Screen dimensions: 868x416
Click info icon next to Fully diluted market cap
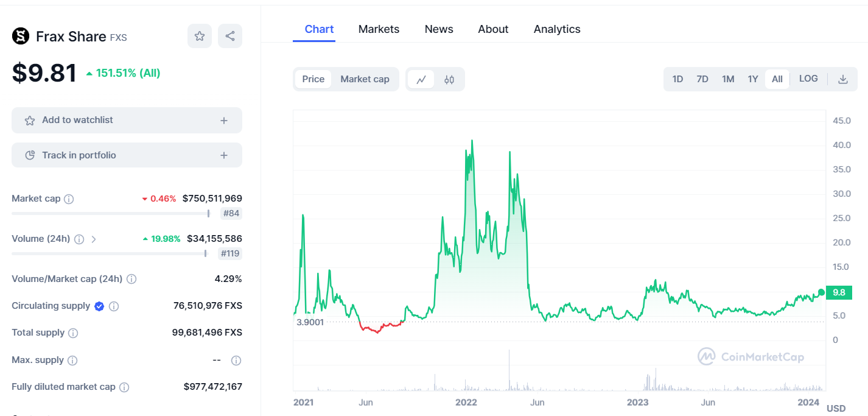pos(124,387)
